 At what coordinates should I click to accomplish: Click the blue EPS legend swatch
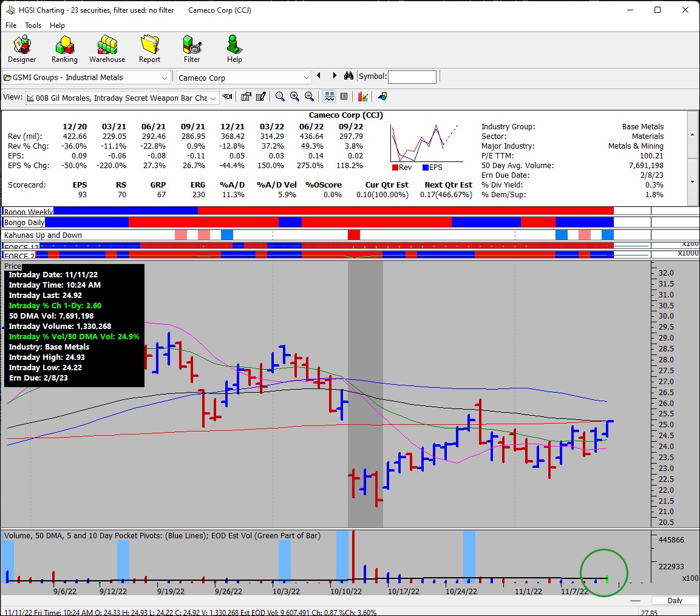click(426, 168)
